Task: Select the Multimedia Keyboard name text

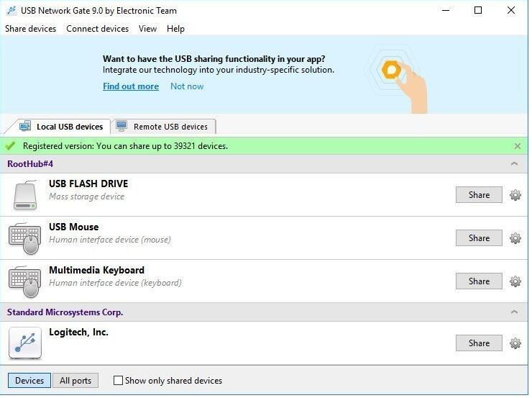Action: pyautogui.click(x=97, y=271)
